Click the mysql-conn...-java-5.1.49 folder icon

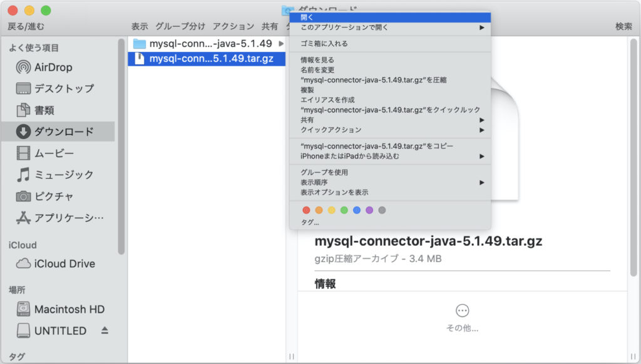140,44
